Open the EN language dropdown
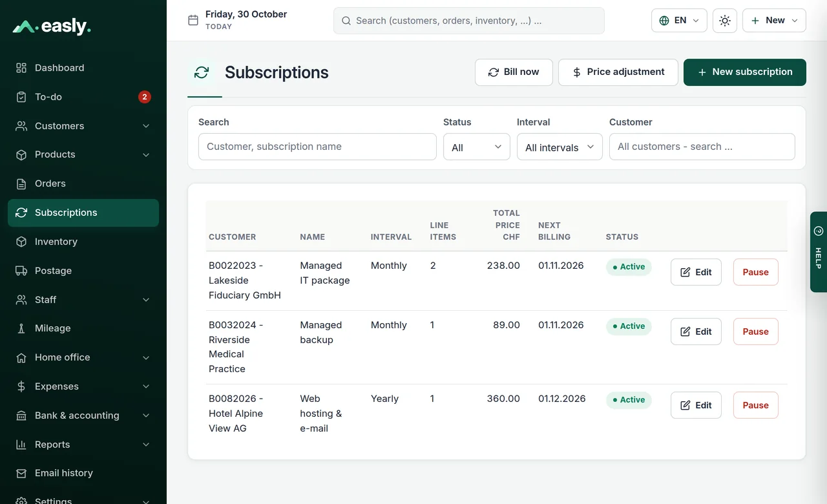Viewport: 827px width, 504px height. 679,21
